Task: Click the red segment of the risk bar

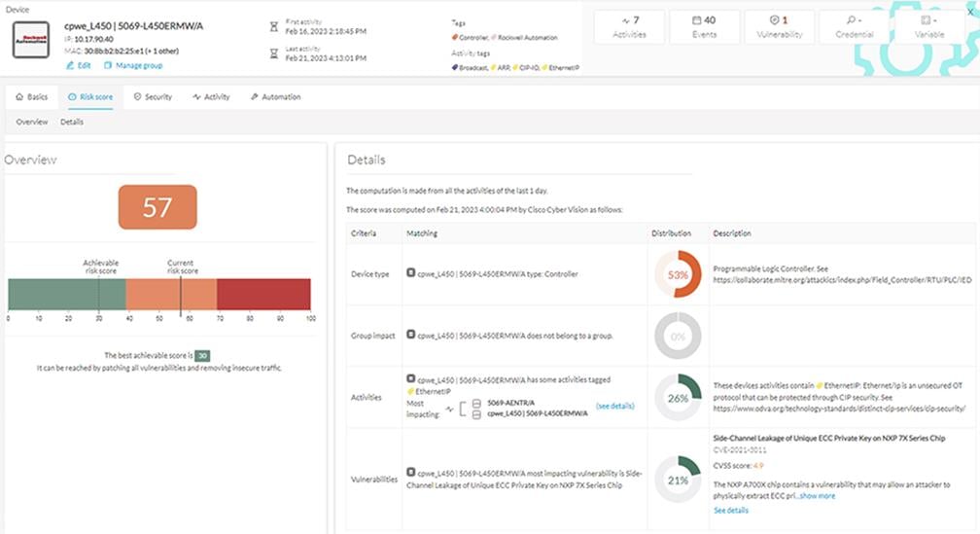Action: click(263, 294)
